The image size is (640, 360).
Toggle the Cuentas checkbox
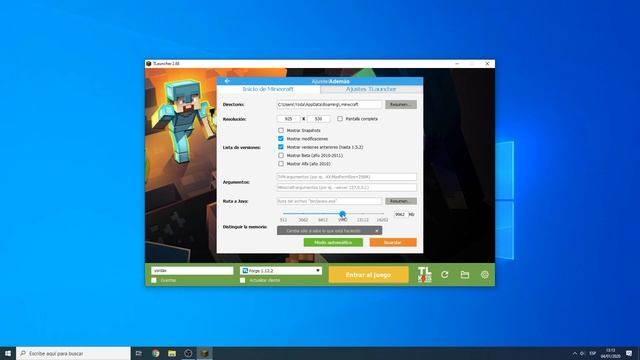(154, 280)
